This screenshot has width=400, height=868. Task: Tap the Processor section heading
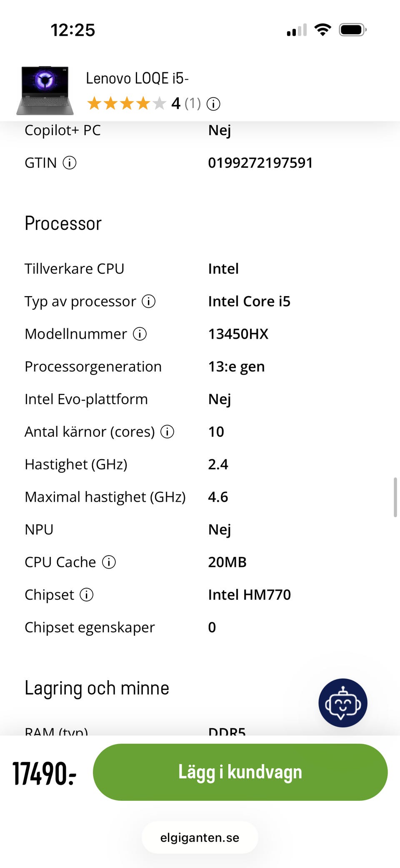[63, 224]
